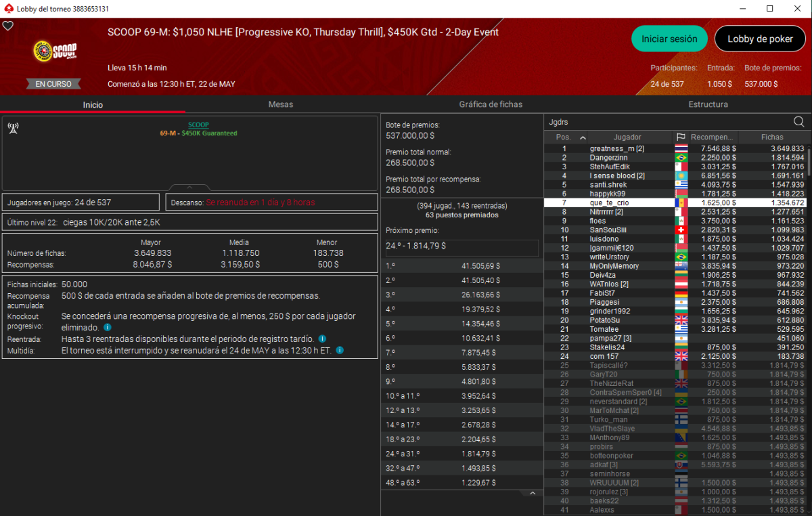
Task: Click Kazakhstan flag in I sense blood row
Action: pos(681,175)
